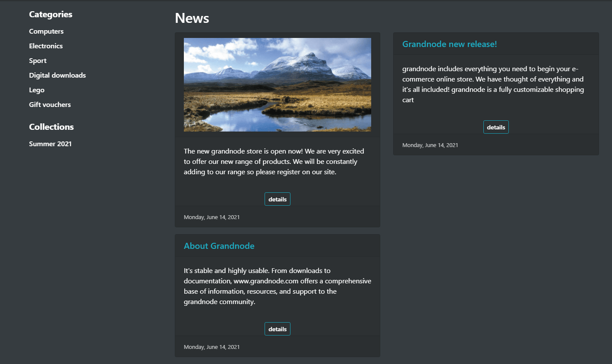
Task: Click the text starting 'It's stable and highly usable'
Action: pos(278,286)
